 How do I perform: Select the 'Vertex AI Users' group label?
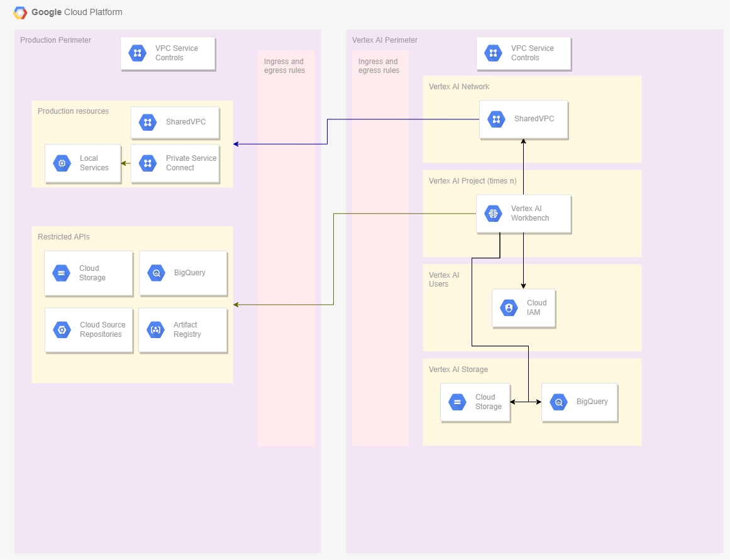point(444,279)
